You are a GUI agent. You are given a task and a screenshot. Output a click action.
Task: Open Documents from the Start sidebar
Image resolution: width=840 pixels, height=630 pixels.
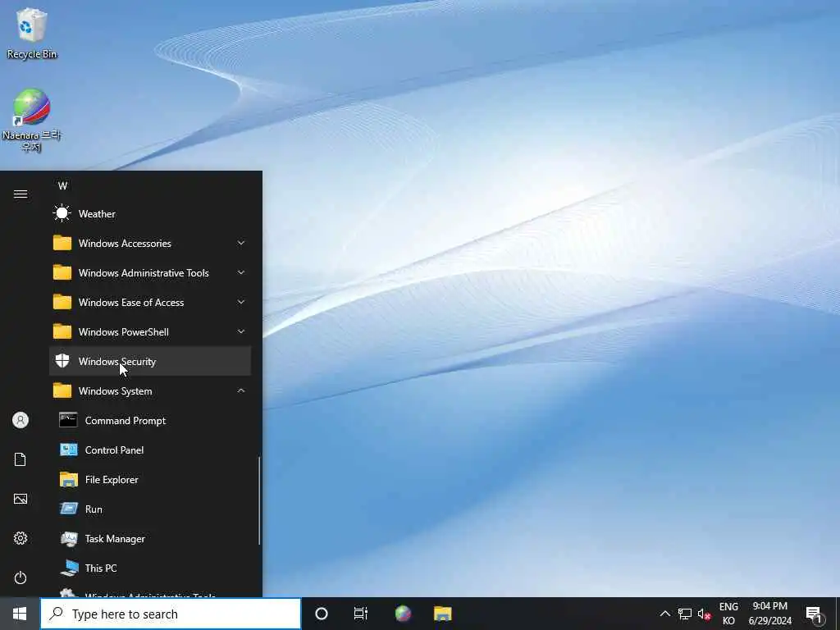21,459
